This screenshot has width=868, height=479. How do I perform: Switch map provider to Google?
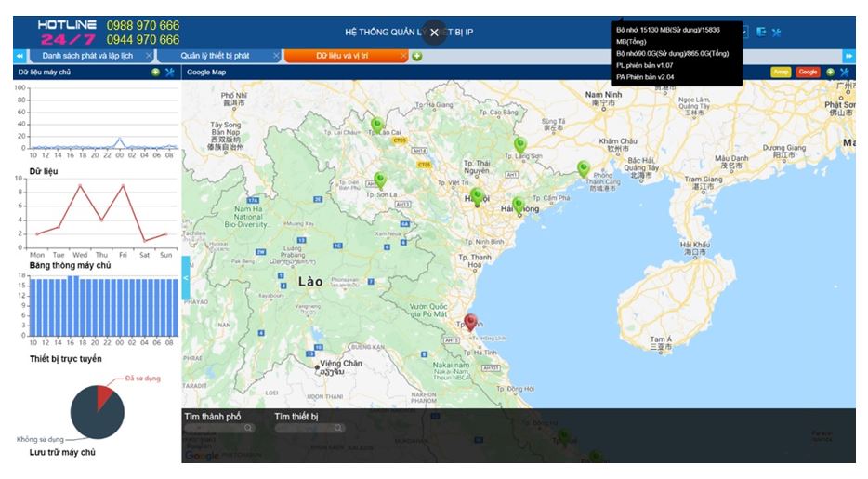pos(808,72)
